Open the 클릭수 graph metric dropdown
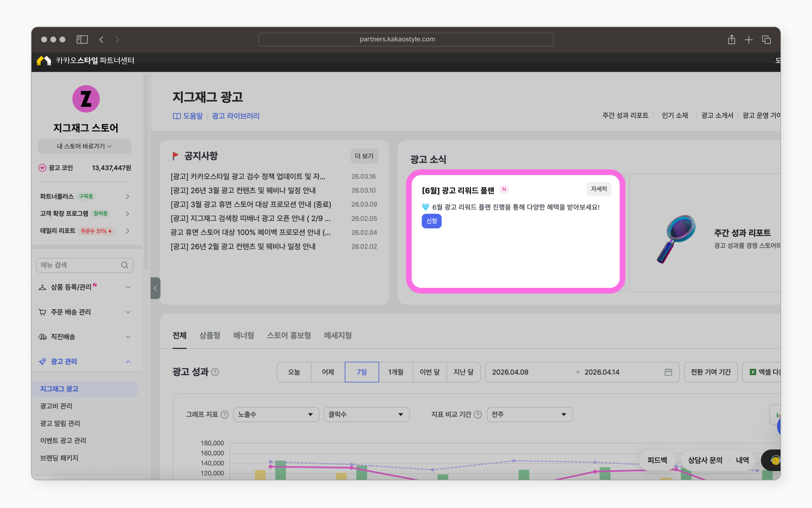Image resolution: width=812 pixels, height=508 pixels. (367, 415)
